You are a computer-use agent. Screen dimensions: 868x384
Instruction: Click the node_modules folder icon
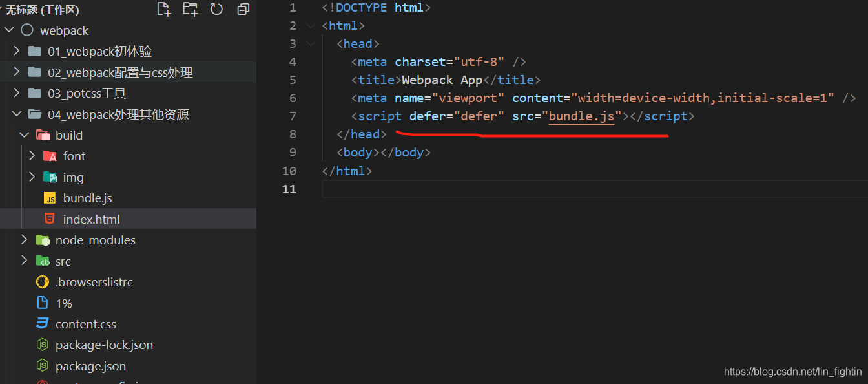coord(43,240)
